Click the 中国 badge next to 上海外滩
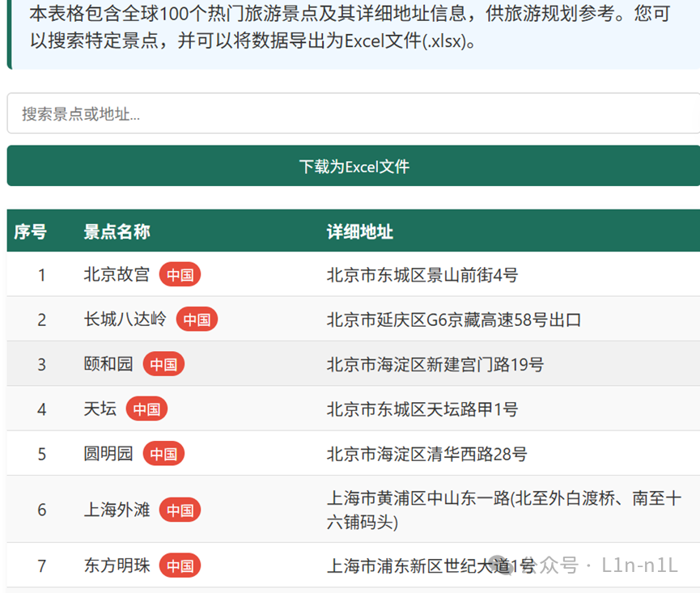The image size is (700, 593). point(180,510)
